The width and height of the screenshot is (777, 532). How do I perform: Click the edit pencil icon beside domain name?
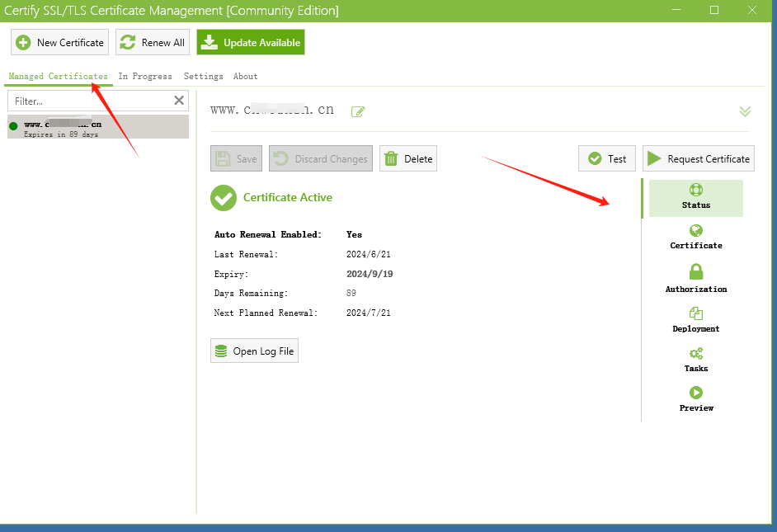[x=358, y=111]
